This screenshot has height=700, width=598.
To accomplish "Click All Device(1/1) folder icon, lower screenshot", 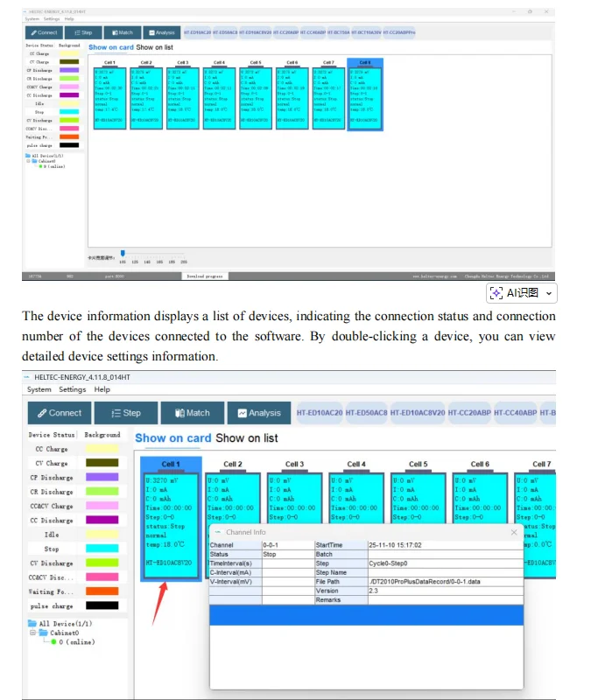I will [x=32, y=624].
